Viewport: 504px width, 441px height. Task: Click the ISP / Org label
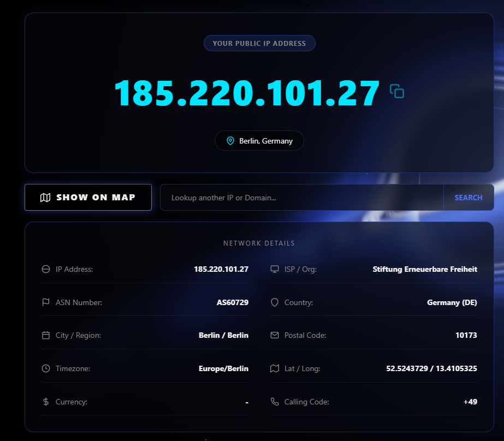(x=300, y=269)
